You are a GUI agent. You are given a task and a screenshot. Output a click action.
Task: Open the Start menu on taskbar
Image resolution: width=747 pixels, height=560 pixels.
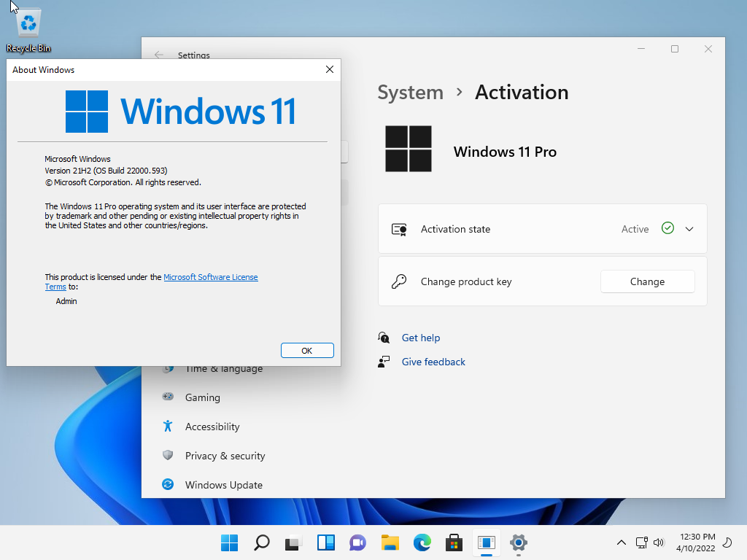coord(230,542)
